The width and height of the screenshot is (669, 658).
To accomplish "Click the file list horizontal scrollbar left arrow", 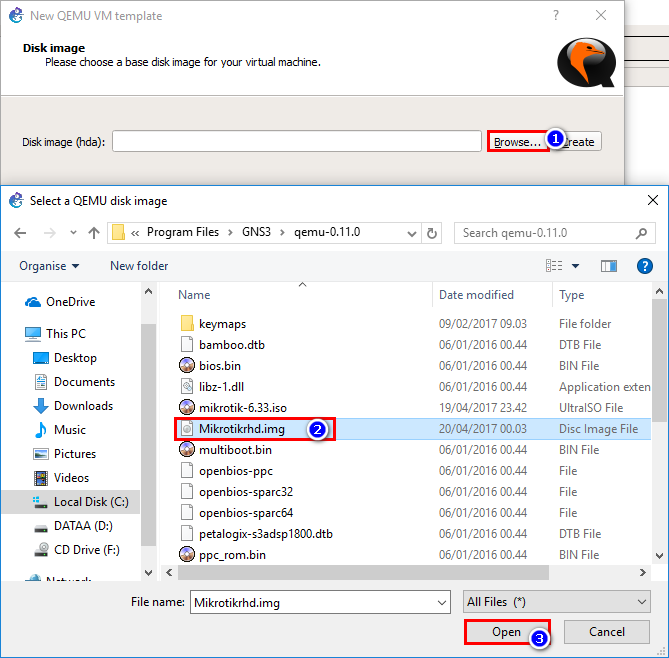I will point(169,573).
